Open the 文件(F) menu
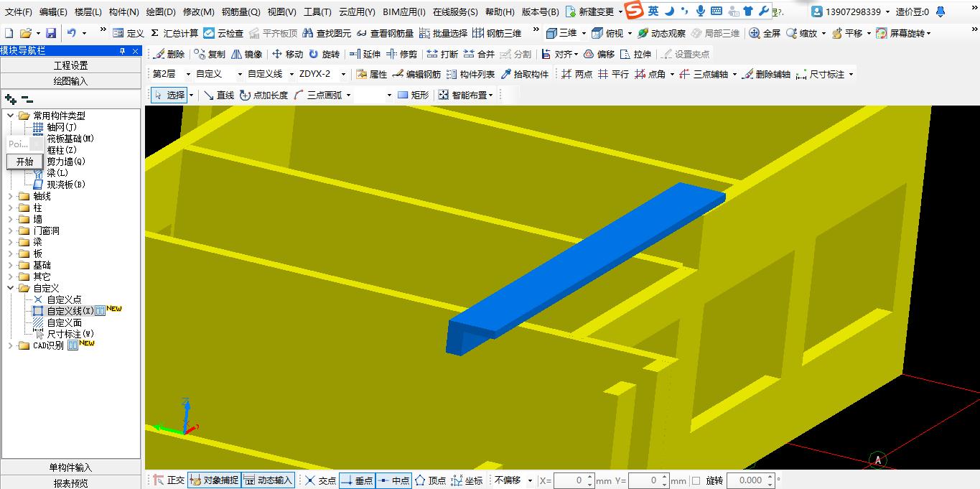 (18, 12)
